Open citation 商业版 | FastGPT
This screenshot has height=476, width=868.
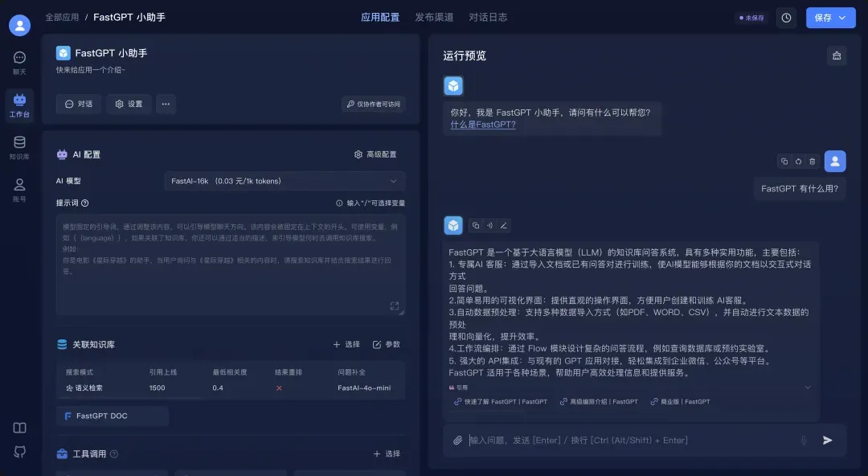pos(680,402)
